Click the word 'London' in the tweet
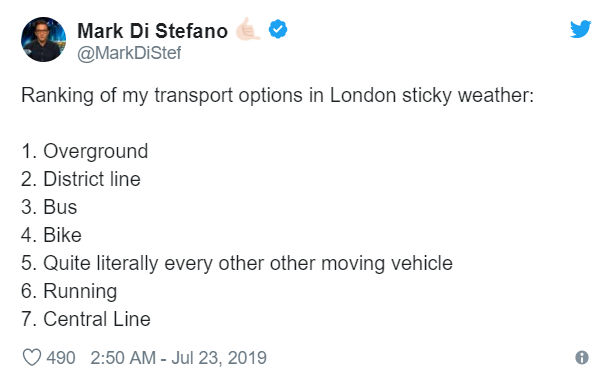 coord(363,95)
